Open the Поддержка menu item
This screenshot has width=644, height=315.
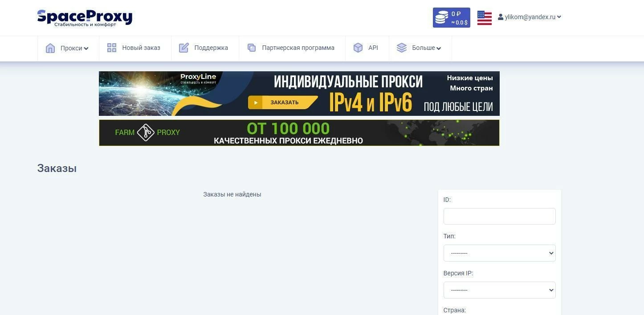pos(205,48)
